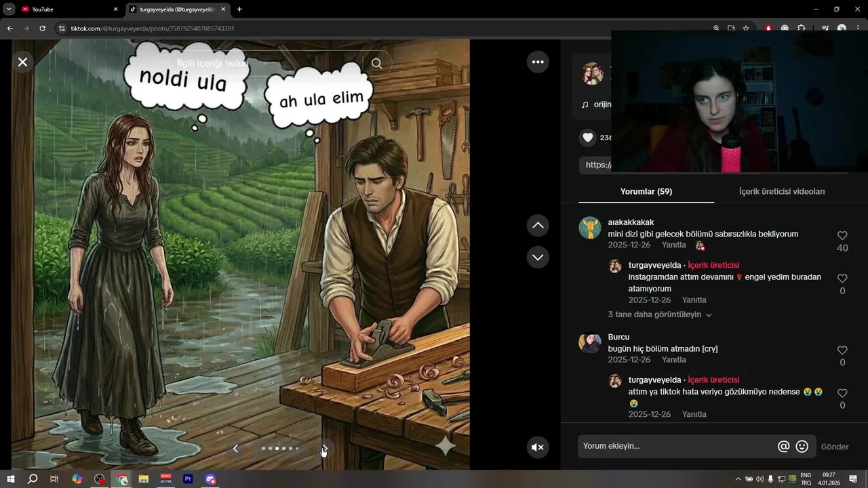Open Burcu's profile avatar
The image size is (868, 488).
(590, 342)
